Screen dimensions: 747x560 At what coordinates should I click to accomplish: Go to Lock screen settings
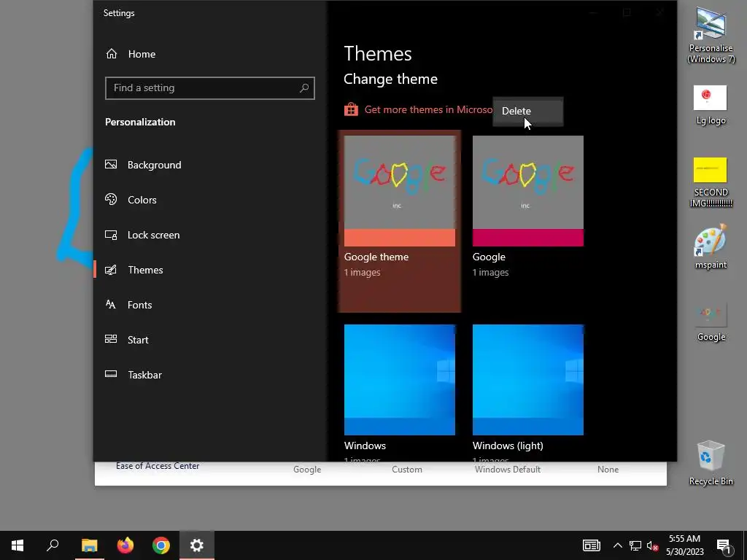pos(153,235)
